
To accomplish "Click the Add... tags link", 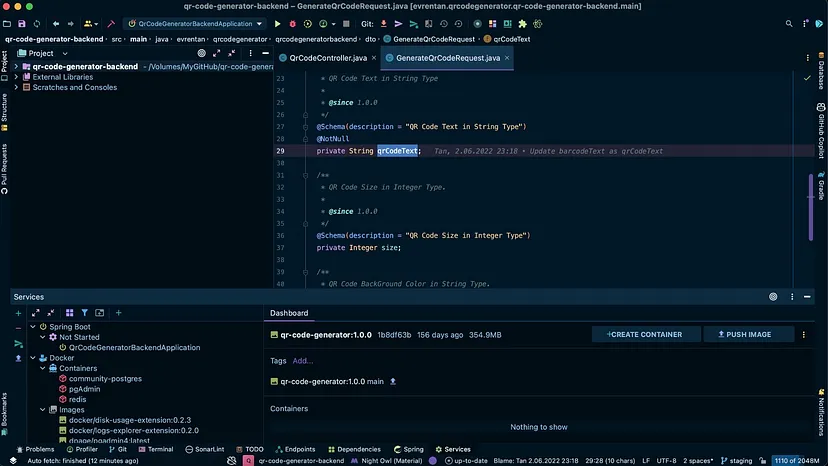I will 303,361.
